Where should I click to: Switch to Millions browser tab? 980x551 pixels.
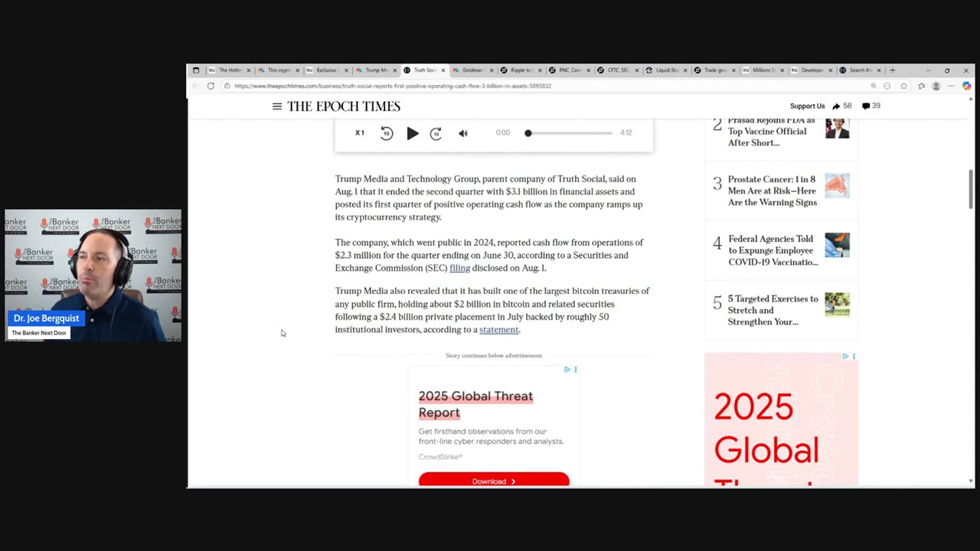[x=763, y=70]
